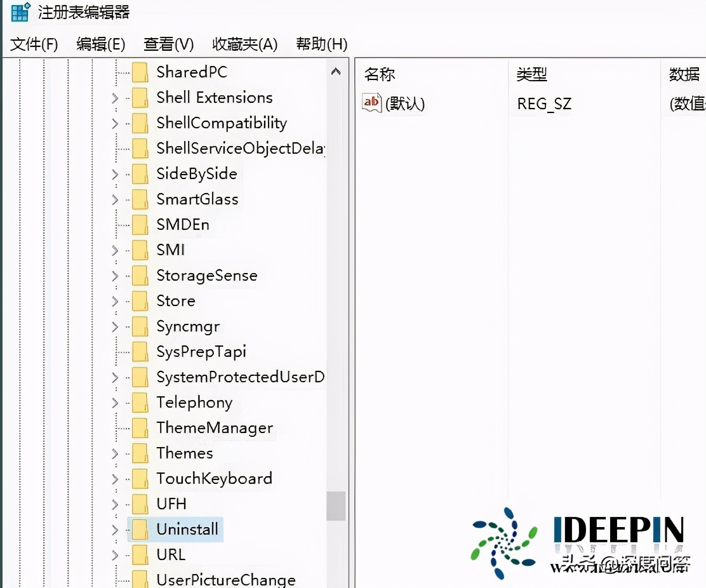
Task: Click the SharedPC folder icon
Action: click(x=140, y=72)
